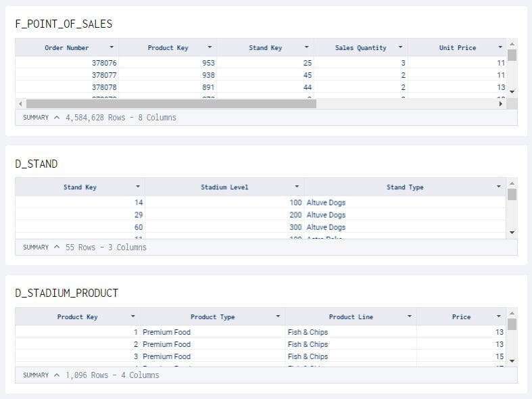
Task: Open the Stand Key dropdown in D_STAND
Action: pos(138,187)
